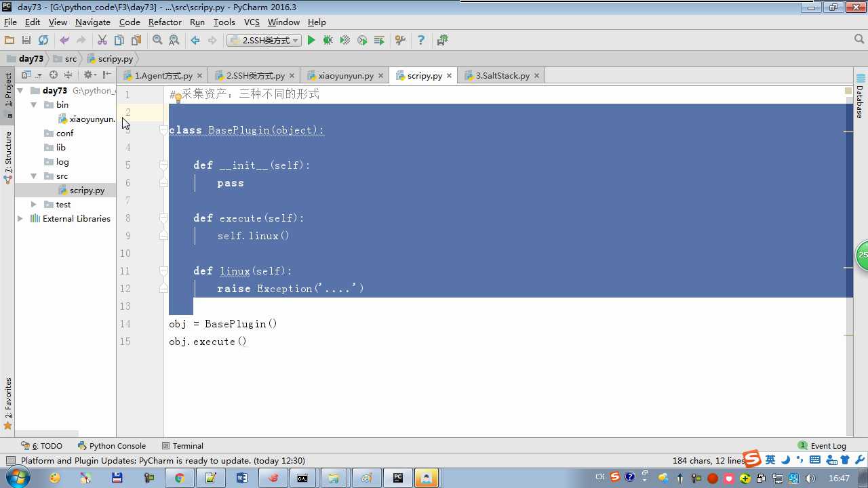
Task: Open the Event Log
Action: coord(822,446)
